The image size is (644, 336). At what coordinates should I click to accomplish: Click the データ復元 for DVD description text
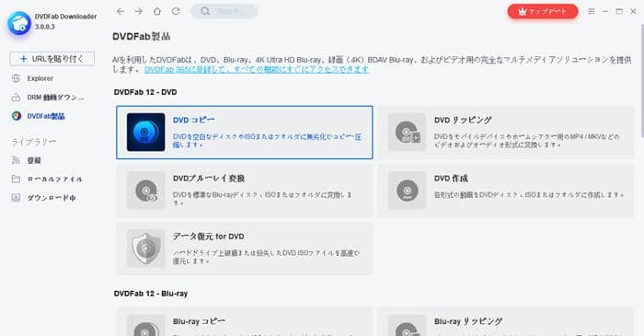coord(266,257)
